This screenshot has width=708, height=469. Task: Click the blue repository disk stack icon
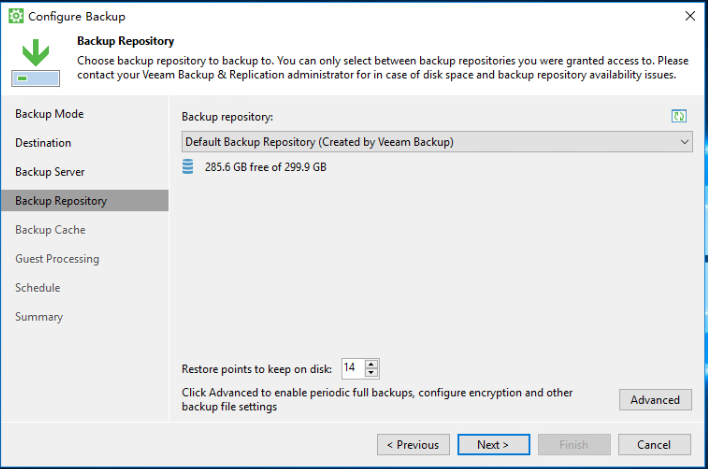point(188,167)
